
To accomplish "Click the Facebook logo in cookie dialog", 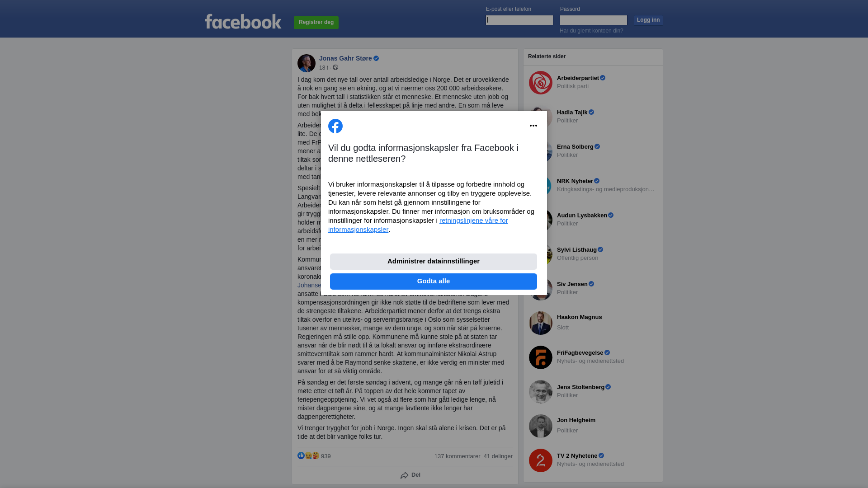I will click(335, 126).
